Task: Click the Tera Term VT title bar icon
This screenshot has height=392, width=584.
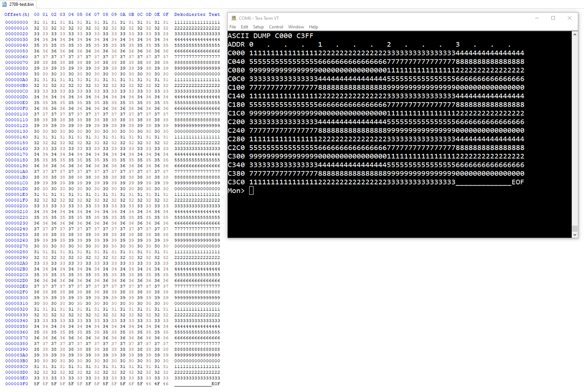Action: pos(234,18)
